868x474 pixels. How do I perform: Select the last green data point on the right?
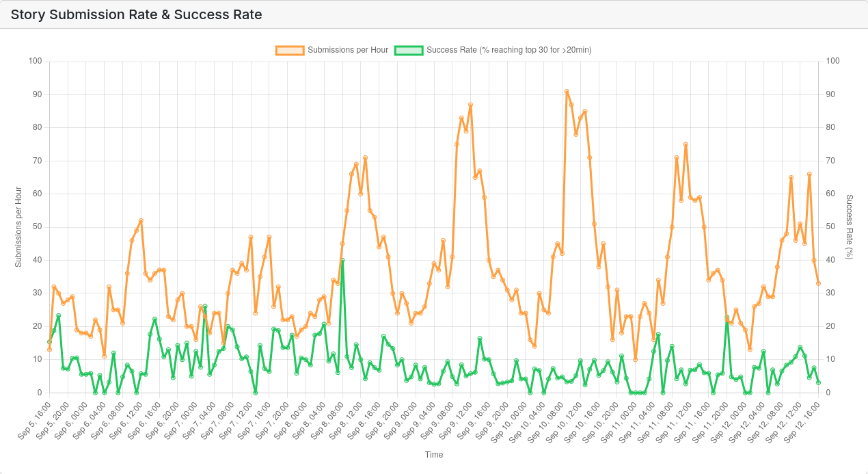point(818,383)
